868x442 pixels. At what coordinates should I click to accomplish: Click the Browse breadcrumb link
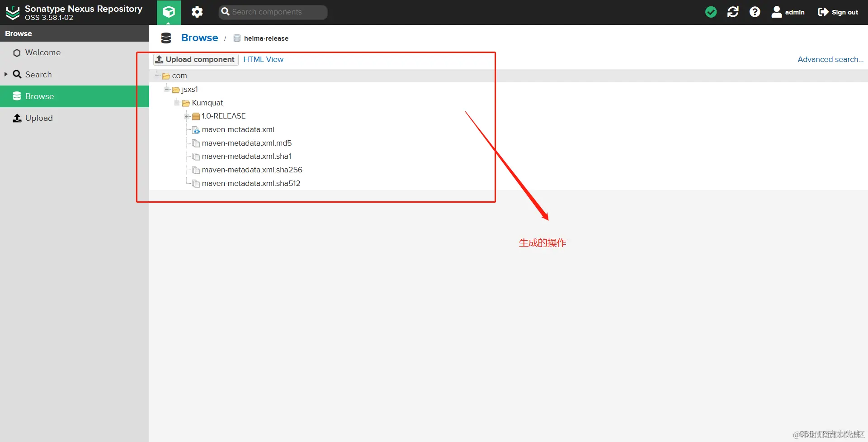point(199,38)
